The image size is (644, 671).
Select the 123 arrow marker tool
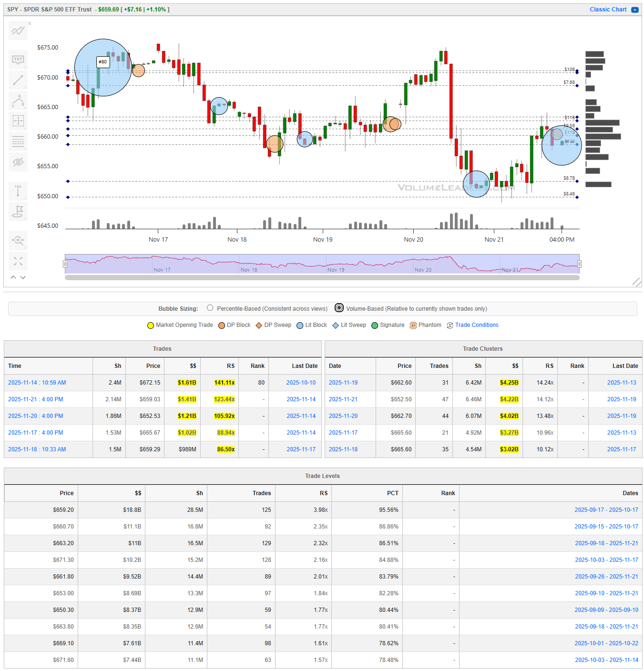18,191
